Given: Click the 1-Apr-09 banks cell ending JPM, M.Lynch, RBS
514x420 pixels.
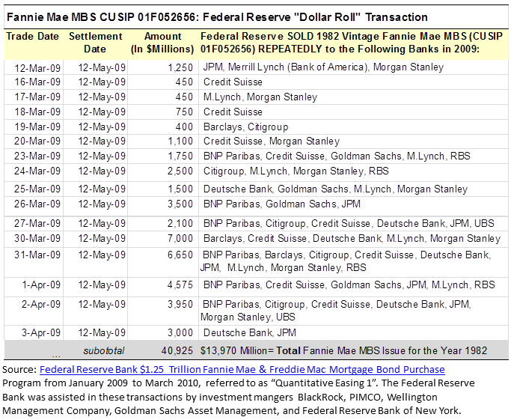Looking at the screenshot, I should pos(349,284).
